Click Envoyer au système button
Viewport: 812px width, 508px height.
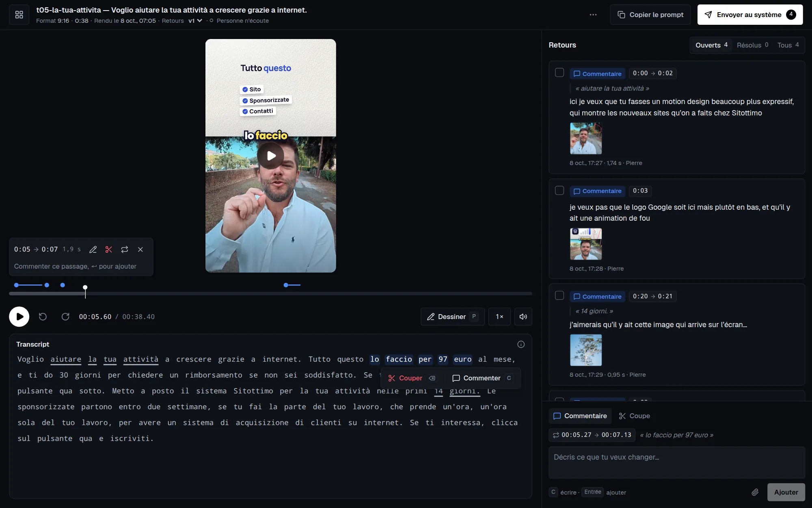[750, 15]
